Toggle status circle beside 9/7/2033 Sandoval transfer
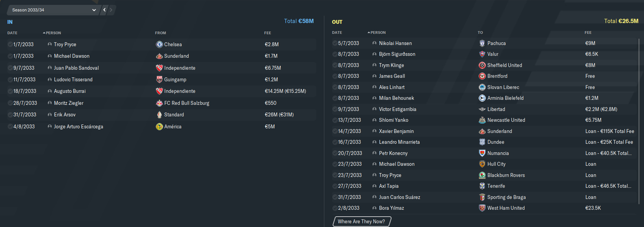Image resolution: width=644 pixels, height=227 pixels. click(x=10, y=68)
